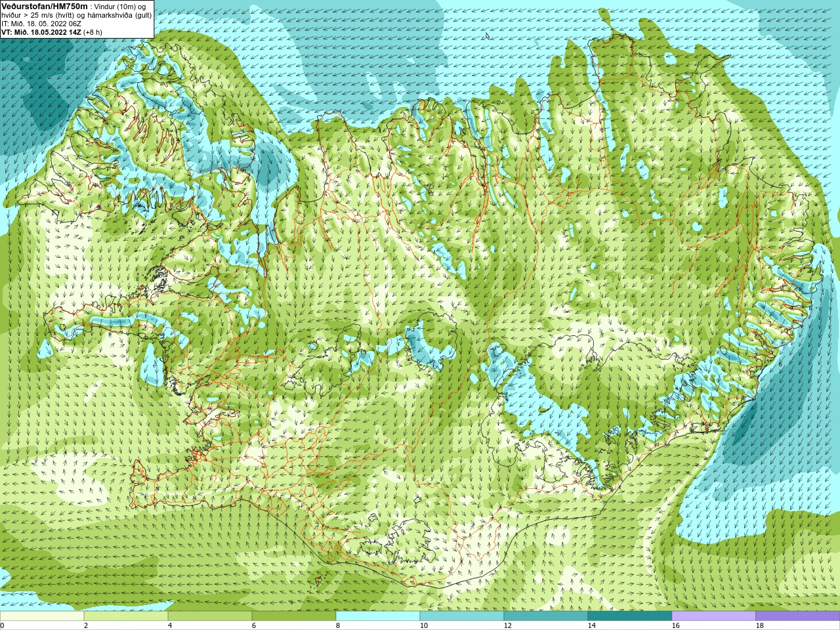This screenshot has width=840, height=630.
Task: Select the 6–8 m/s olive green legend swatch
Action: (294, 616)
